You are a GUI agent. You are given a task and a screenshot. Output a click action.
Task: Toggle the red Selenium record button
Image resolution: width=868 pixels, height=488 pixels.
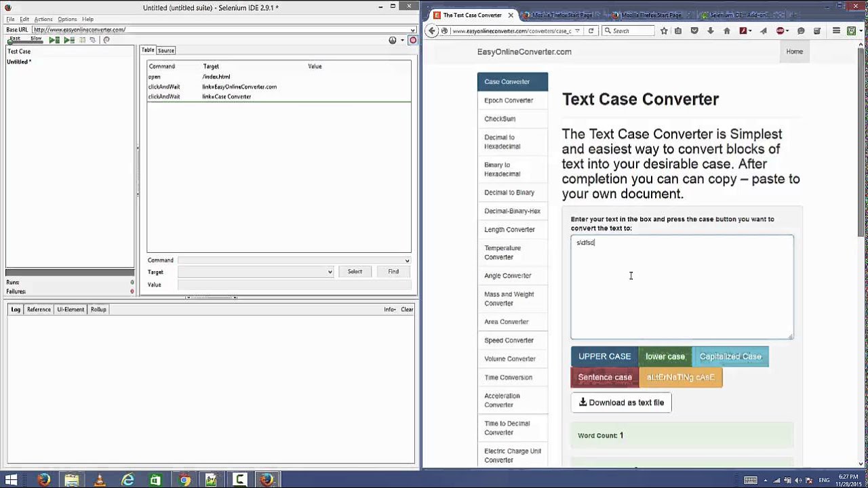(x=412, y=40)
